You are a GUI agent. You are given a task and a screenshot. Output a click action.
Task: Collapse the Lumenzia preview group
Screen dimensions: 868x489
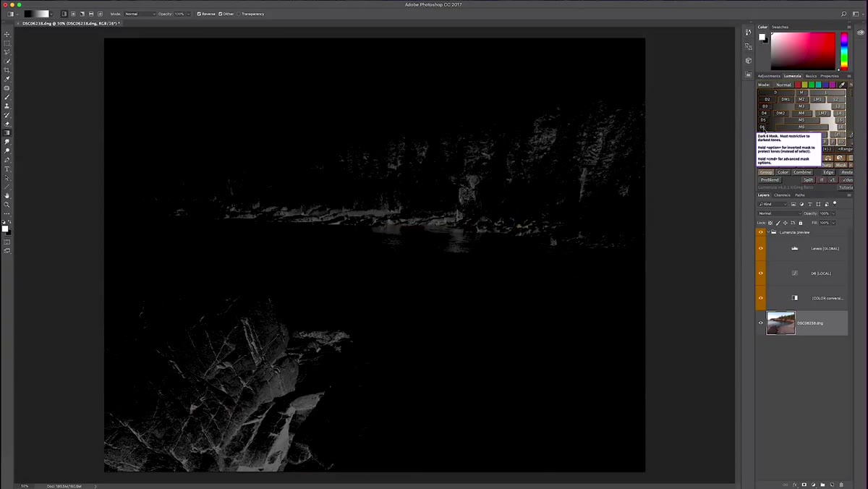[x=768, y=232]
